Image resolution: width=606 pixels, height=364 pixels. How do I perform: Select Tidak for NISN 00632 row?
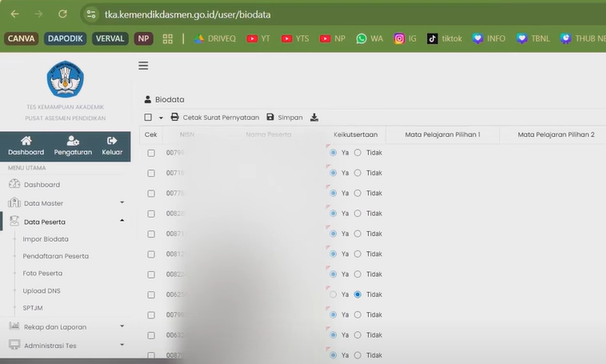point(357,335)
